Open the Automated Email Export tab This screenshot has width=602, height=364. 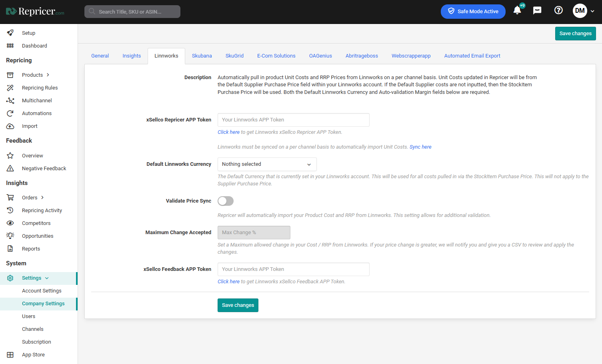tap(472, 56)
